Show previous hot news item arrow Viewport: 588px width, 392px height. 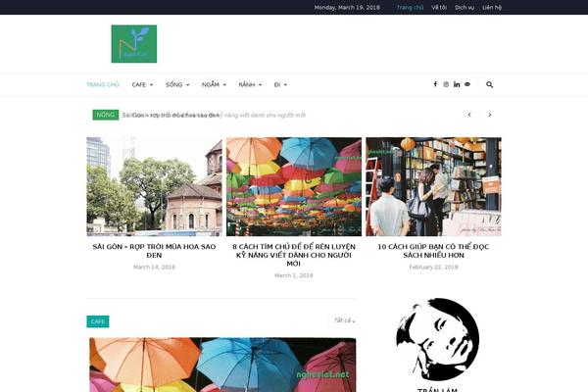469,115
